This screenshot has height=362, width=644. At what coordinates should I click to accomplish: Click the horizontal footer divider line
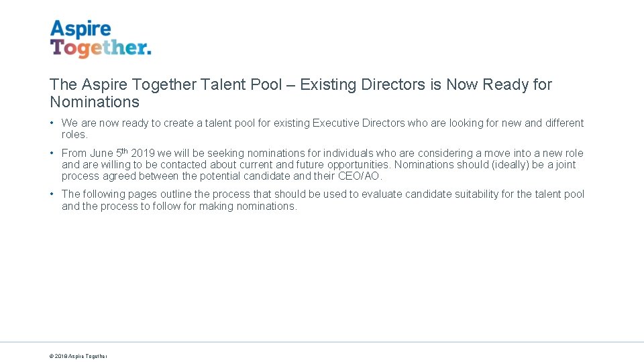coord(322,342)
